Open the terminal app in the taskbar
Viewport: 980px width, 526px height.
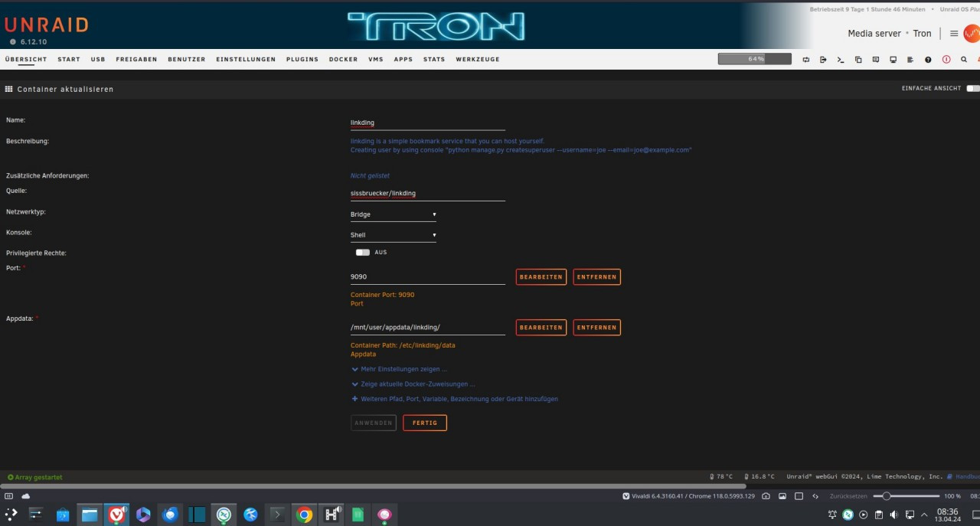click(278, 515)
